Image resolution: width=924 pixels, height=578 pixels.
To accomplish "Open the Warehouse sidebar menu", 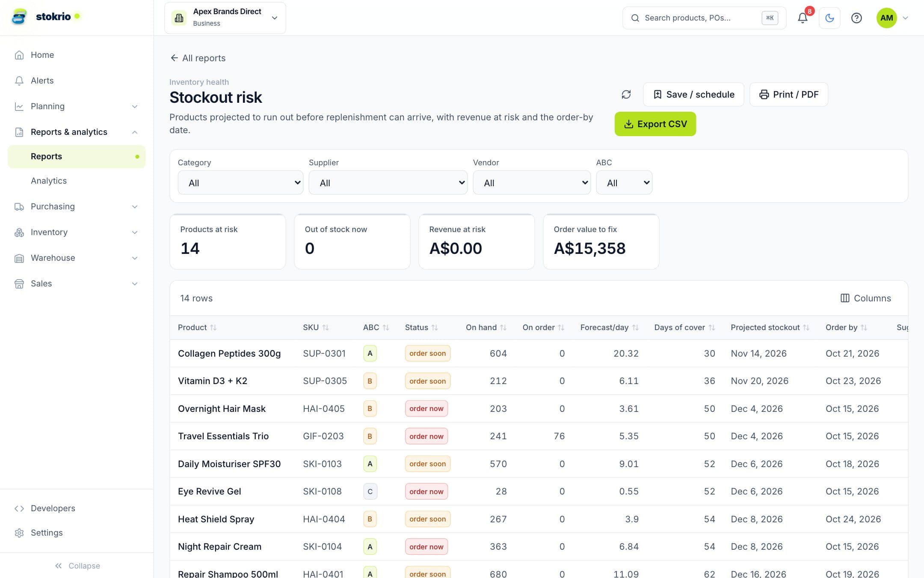I will [x=77, y=258].
